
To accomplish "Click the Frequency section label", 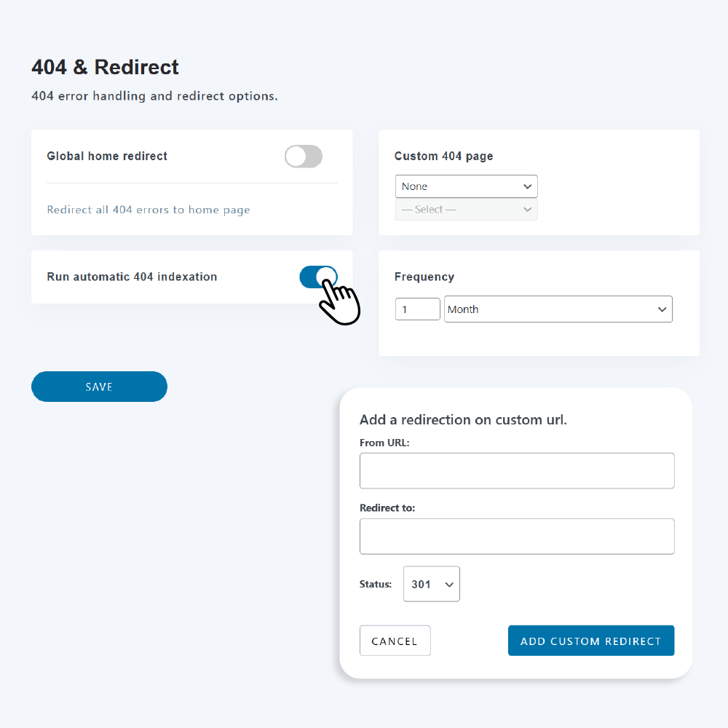I will (424, 277).
